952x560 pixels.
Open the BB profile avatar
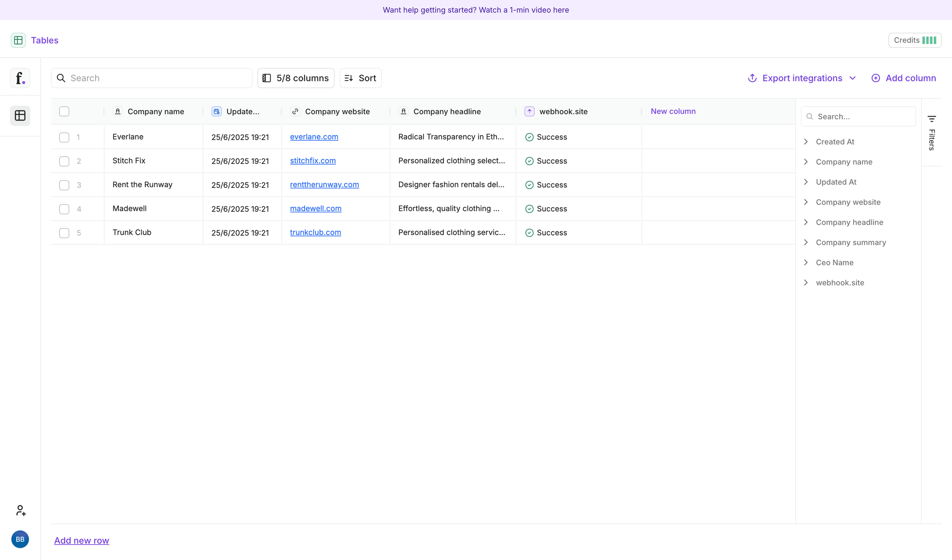click(20, 539)
